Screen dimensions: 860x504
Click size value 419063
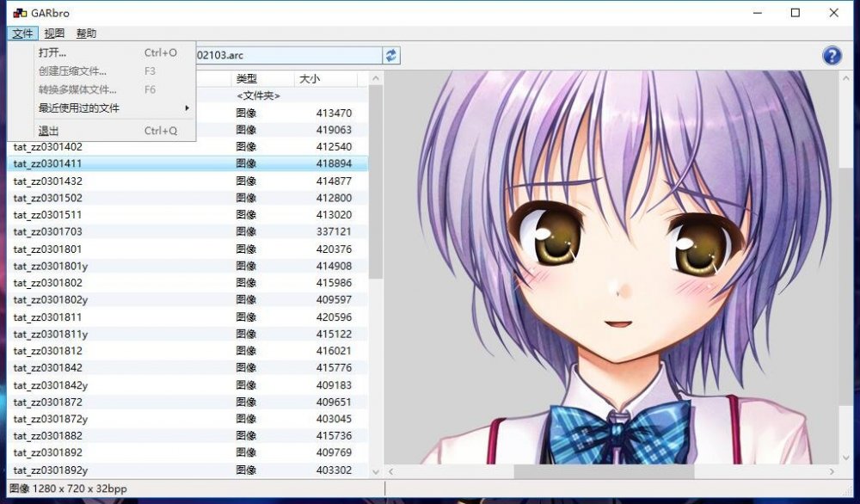point(334,130)
